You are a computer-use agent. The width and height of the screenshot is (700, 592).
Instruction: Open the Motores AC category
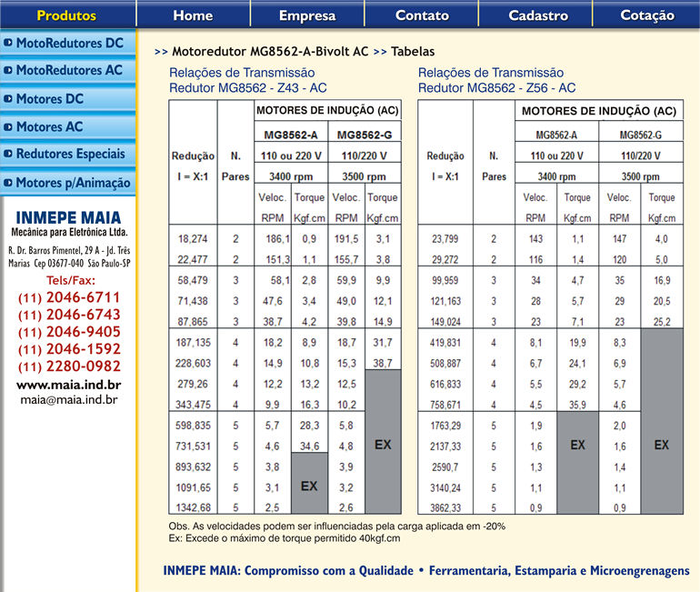69,126
